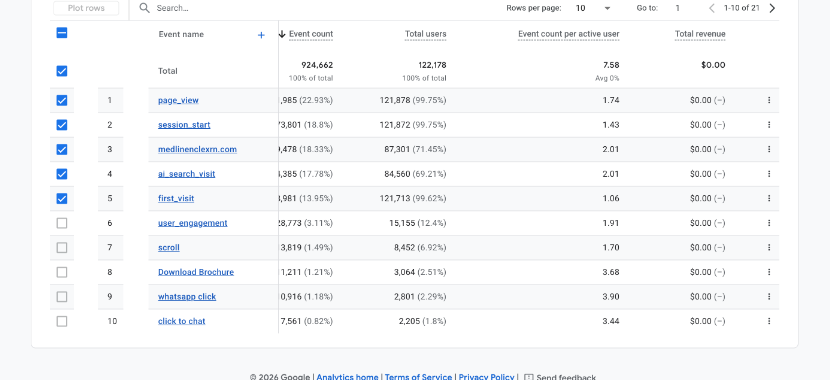Open the ai_search_visit event link

point(186,174)
